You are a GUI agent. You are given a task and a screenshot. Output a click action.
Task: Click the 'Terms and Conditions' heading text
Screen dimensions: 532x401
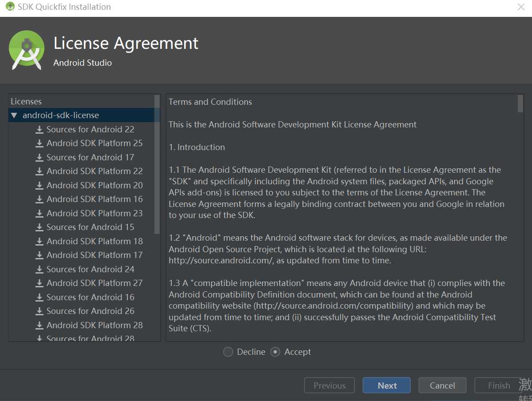pyautogui.click(x=210, y=102)
